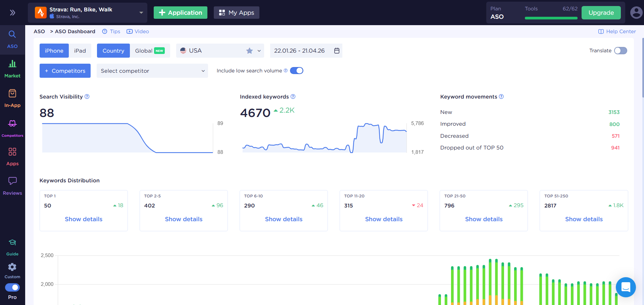Select the Global tab
The image size is (644, 305).
(149, 51)
